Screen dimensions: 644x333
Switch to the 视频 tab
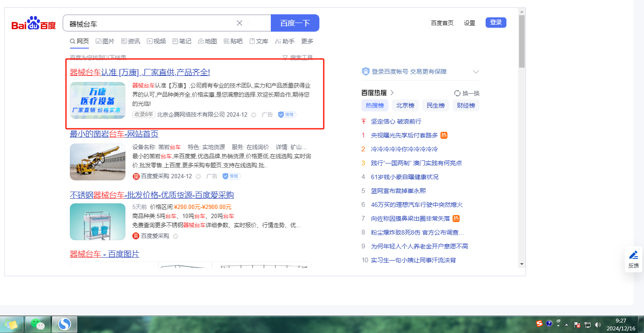click(156, 41)
